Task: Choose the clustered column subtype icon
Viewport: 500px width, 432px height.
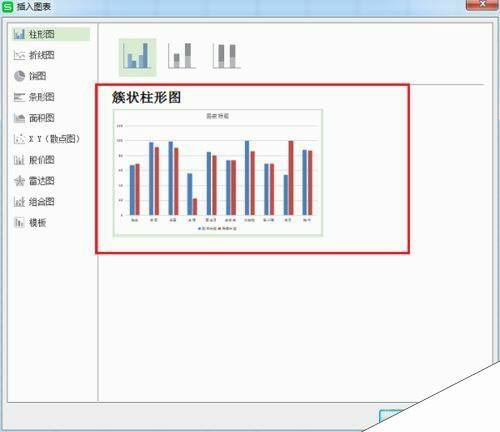Action: [x=137, y=57]
